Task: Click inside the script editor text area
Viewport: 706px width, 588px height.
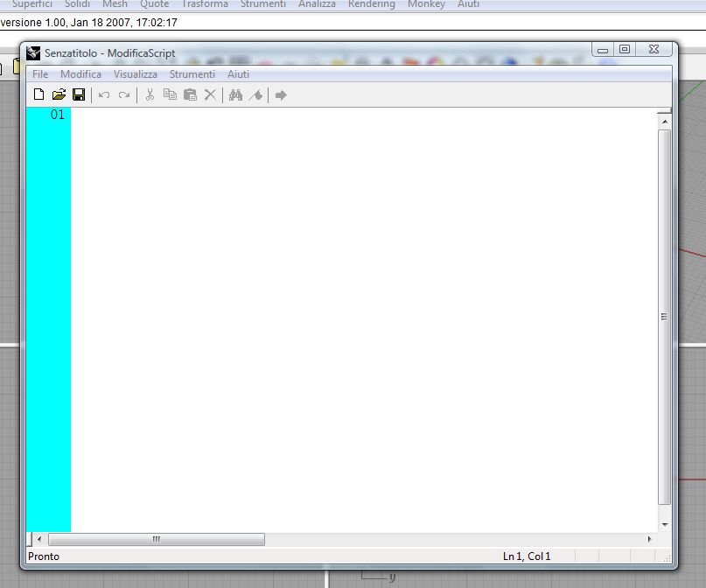Action: click(x=364, y=319)
